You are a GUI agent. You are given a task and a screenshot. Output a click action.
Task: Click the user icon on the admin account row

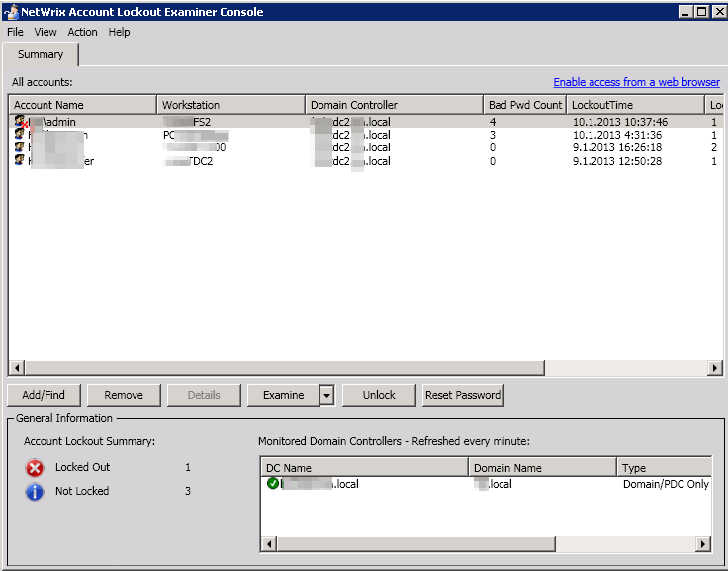(20, 122)
